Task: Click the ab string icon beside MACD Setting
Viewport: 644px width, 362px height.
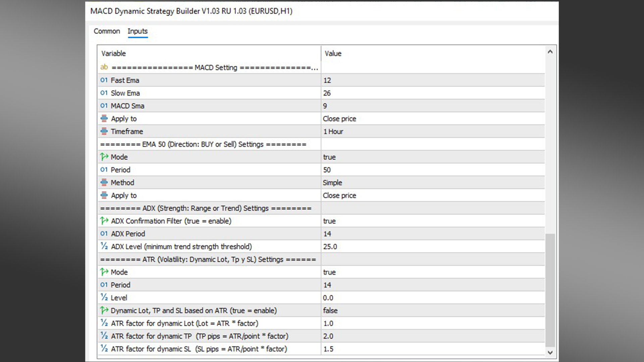Action: [104, 67]
